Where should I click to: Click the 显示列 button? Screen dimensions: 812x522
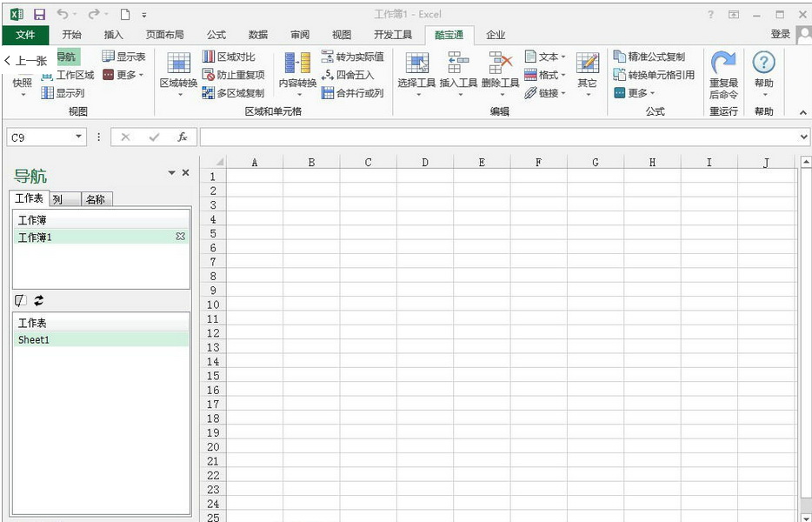[x=63, y=93]
